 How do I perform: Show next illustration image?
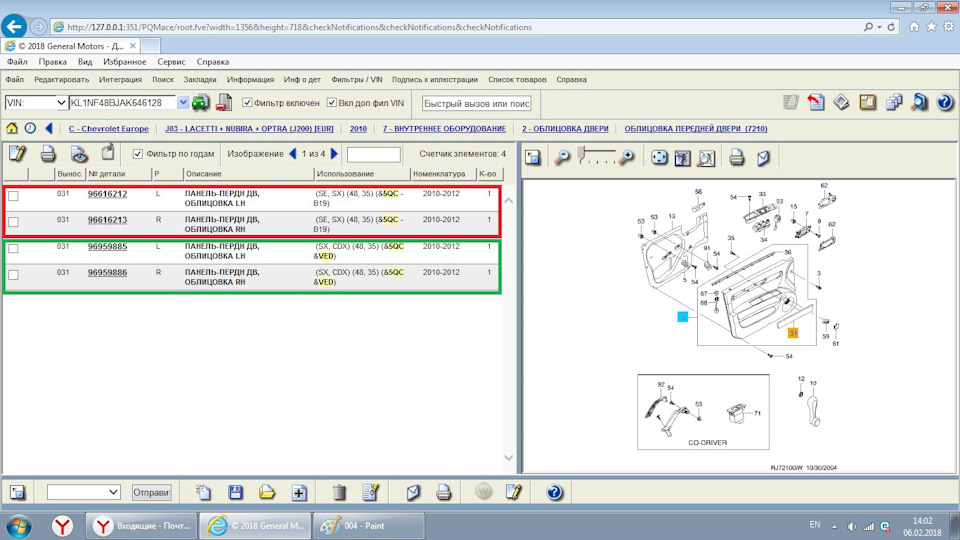point(334,154)
